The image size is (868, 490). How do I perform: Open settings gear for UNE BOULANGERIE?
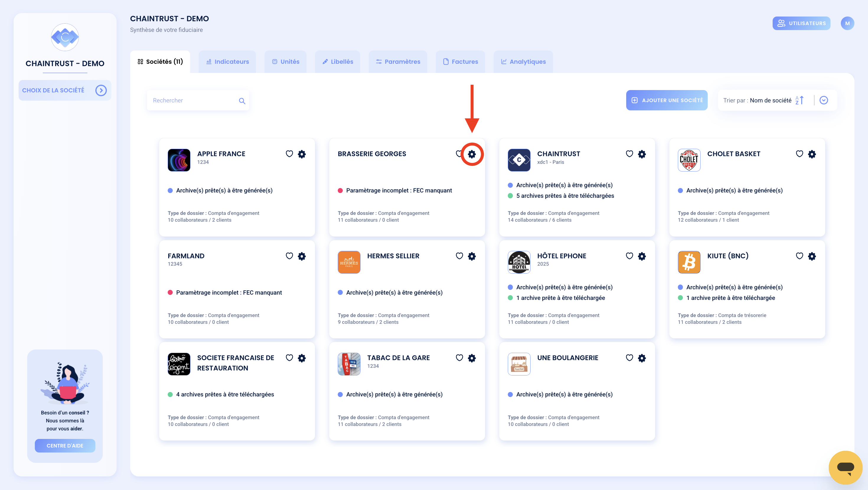coord(642,358)
